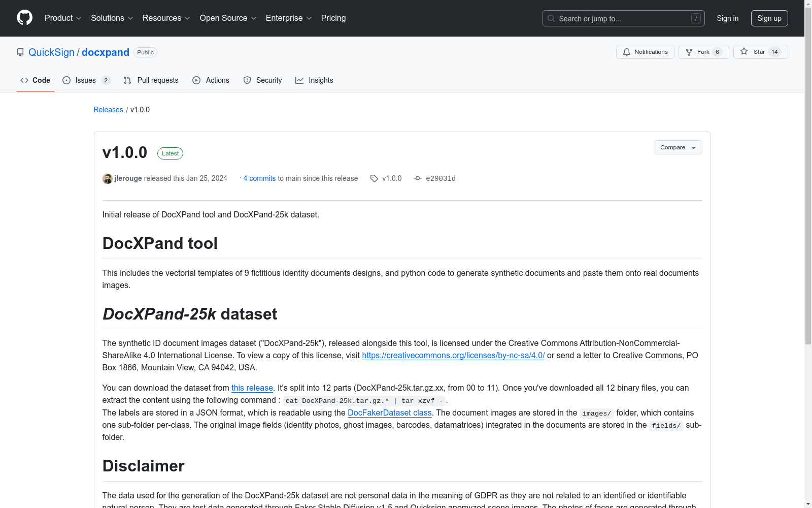Open the creativecommons.org license URL
This screenshot has height=508, width=812.
453,355
